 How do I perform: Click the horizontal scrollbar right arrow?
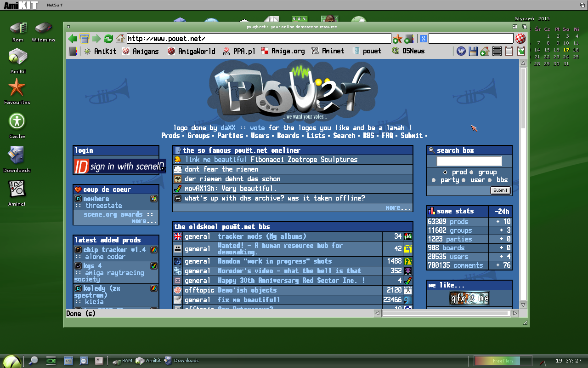515,313
